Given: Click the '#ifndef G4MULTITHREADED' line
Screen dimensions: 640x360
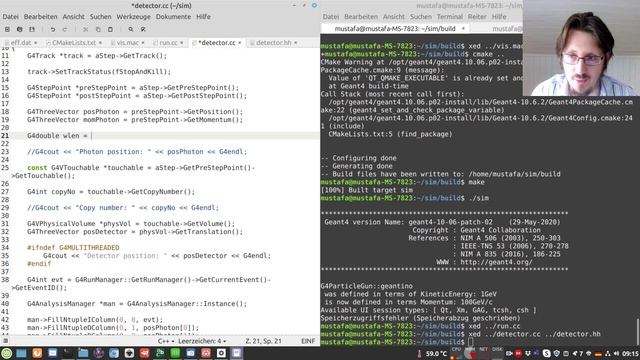Looking at the screenshot, I should (73, 247).
